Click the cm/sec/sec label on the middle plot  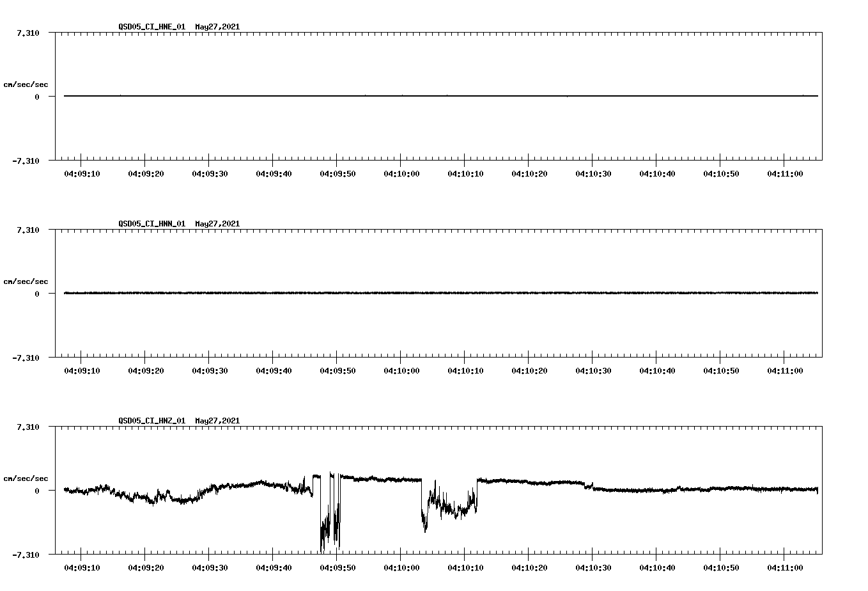27,281
